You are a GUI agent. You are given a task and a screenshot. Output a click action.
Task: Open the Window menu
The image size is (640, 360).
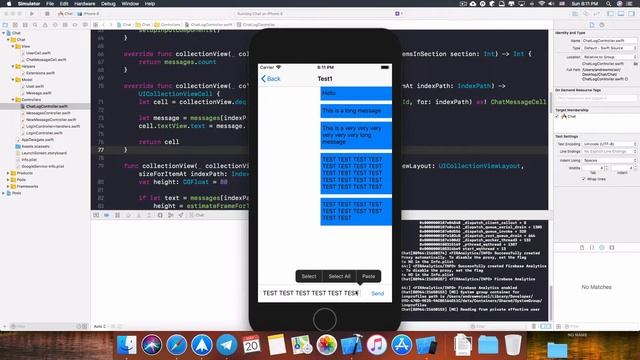click(x=130, y=4)
